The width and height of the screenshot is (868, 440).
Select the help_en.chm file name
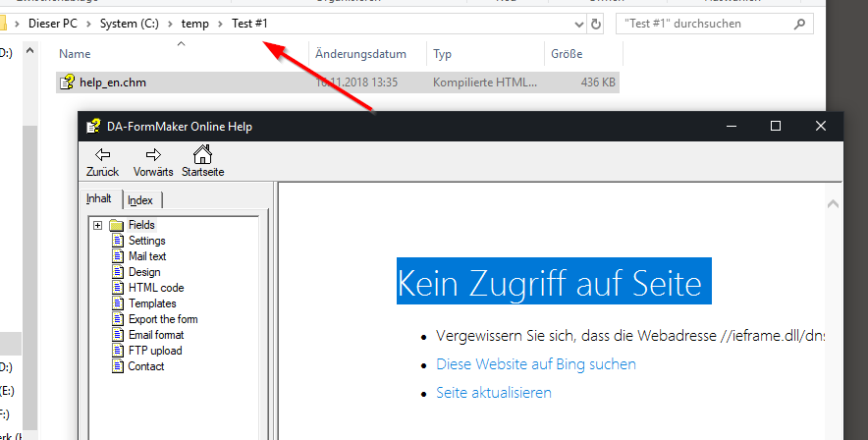pos(113,82)
